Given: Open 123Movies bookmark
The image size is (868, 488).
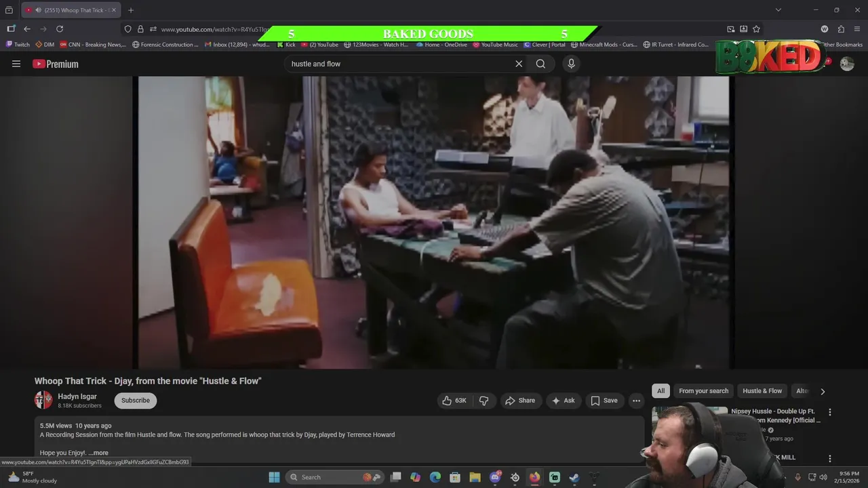Looking at the screenshot, I should pyautogui.click(x=376, y=45).
